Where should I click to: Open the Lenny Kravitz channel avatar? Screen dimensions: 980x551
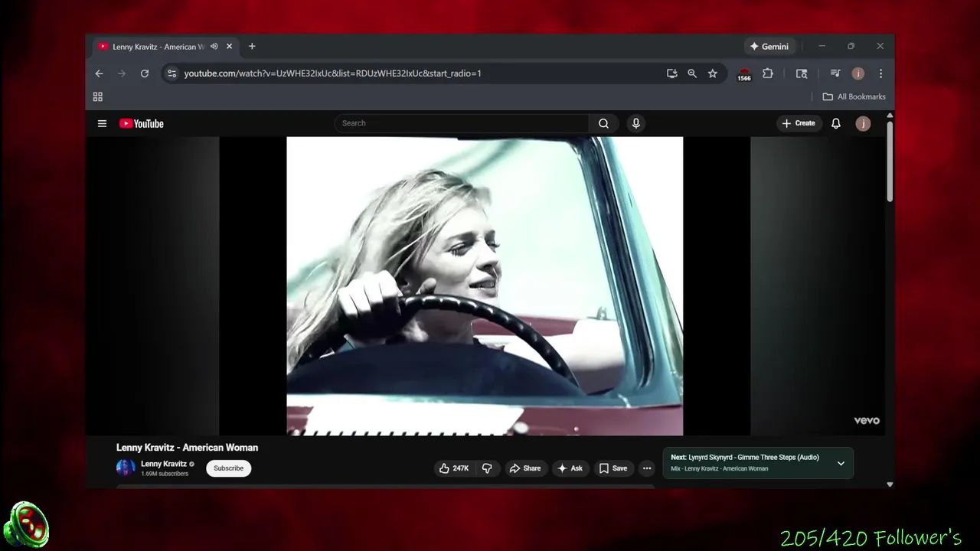pos(126,468)
